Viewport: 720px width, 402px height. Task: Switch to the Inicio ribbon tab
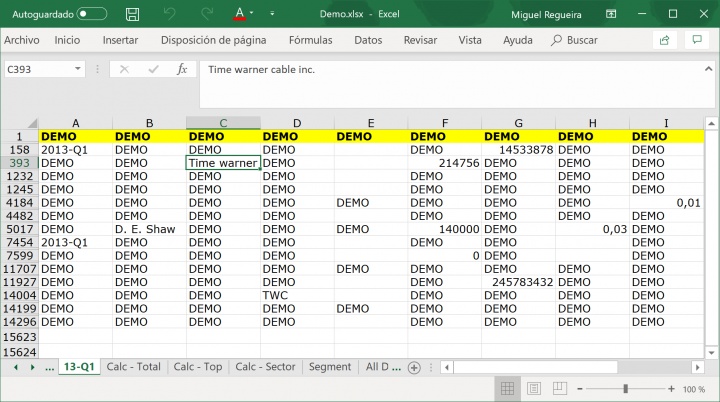[67, 40]
